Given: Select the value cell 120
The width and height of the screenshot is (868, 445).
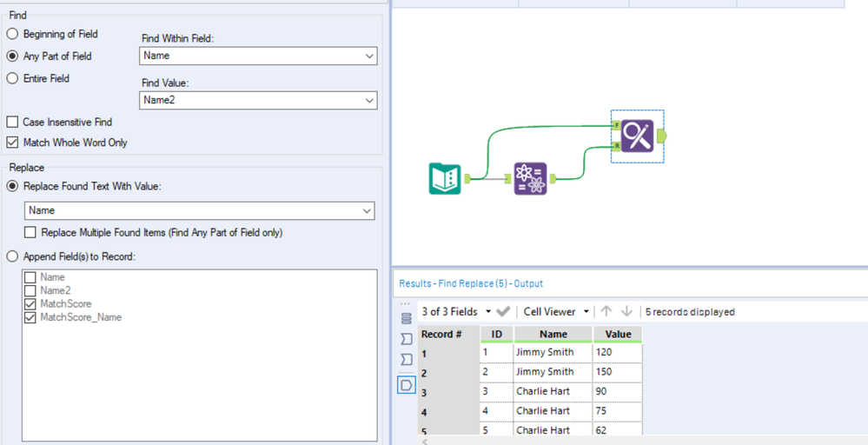Looking at the screenshot, I should point(618,352).
